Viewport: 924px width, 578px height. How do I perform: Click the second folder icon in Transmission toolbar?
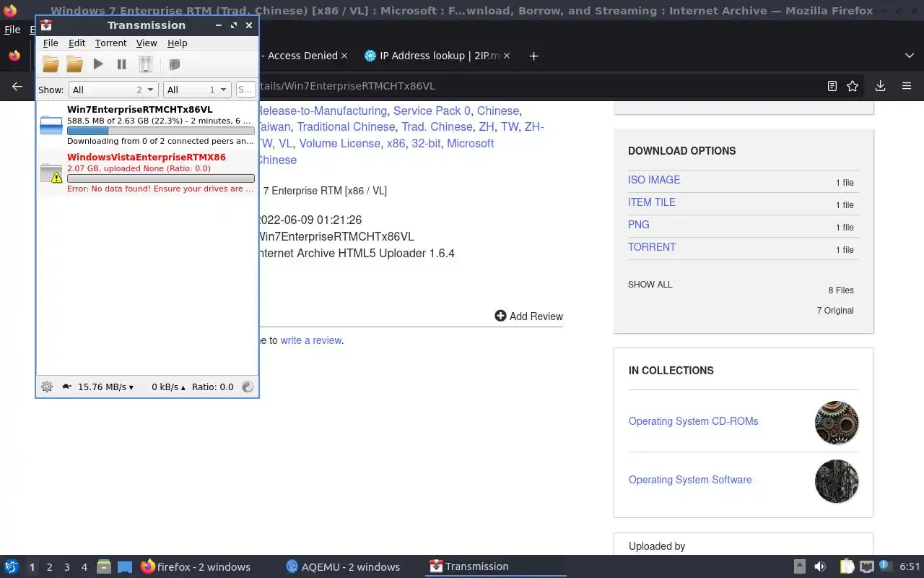pos(74,64)
